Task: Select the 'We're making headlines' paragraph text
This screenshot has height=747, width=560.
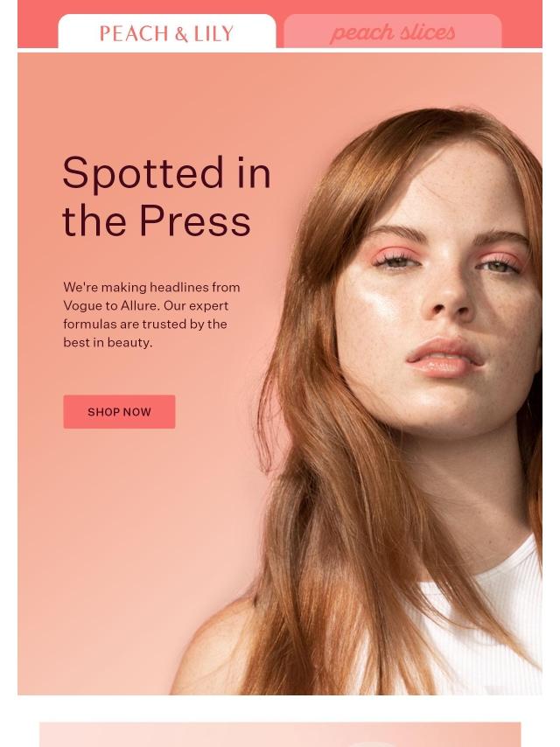Action: click(x=151, y=315)
